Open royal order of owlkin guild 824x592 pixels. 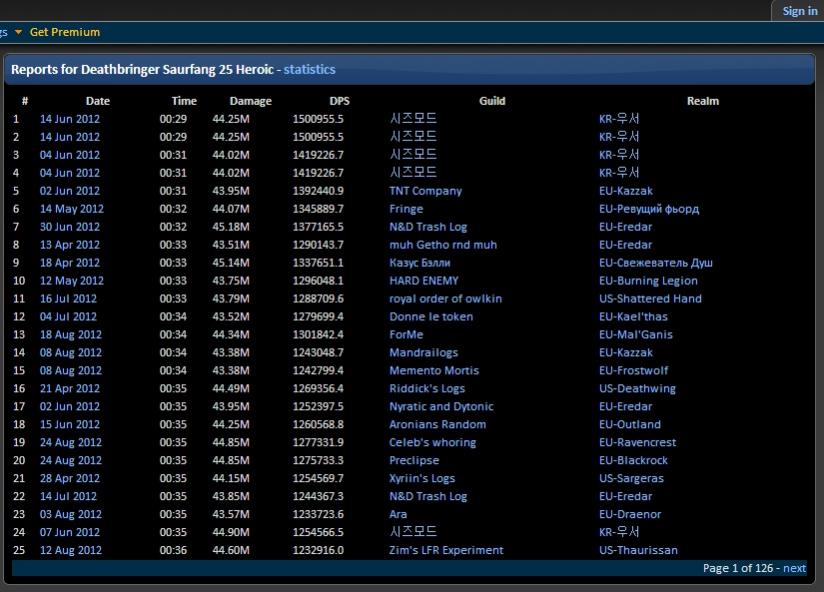point(445,299)
